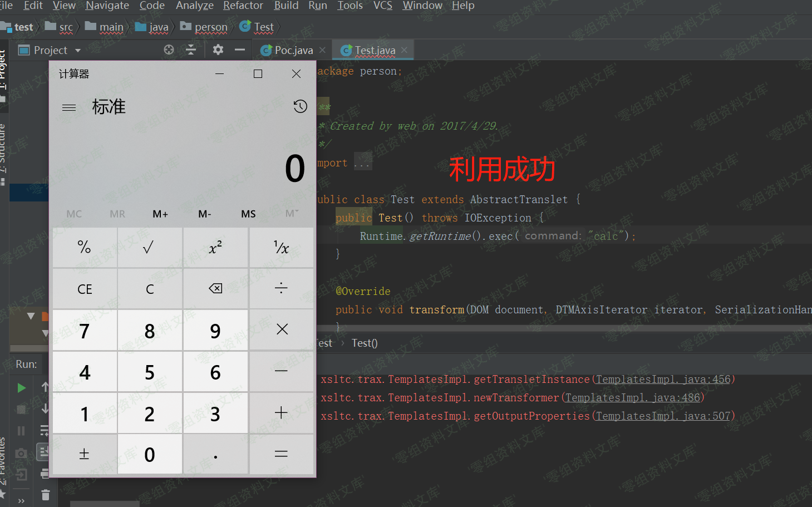812x507 pixels.
Task: Click the green Run arrow icon
Action: pyautogui.click(x=21, y=388)
